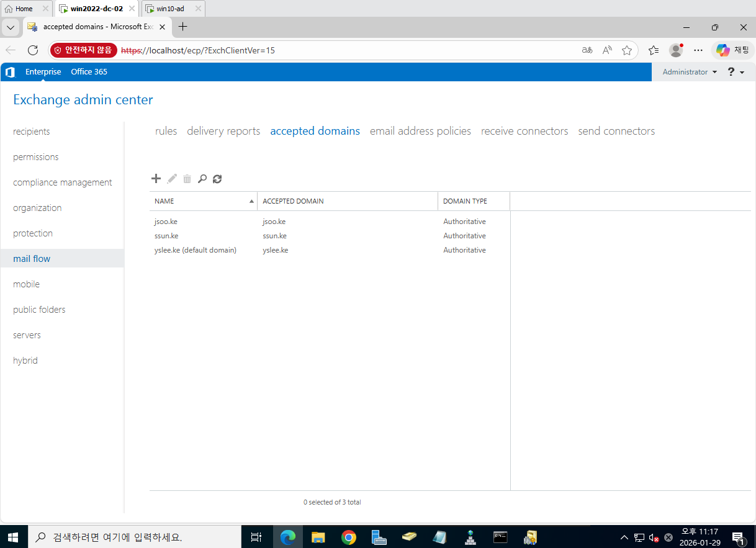The height and width of the screenshot is (548, 756).
Task: Refresh the accepted domains list
Action: [217, 179]
